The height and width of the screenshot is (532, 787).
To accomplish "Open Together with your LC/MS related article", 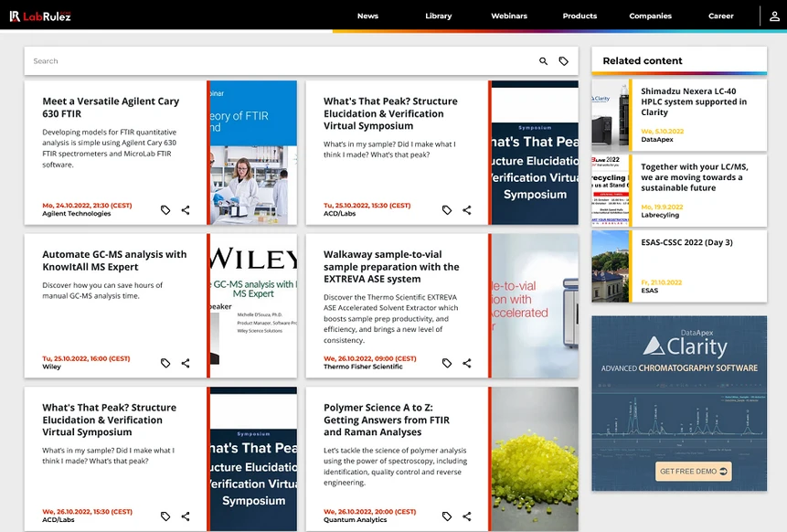I will pyautogui.click(x=694, y=177).
